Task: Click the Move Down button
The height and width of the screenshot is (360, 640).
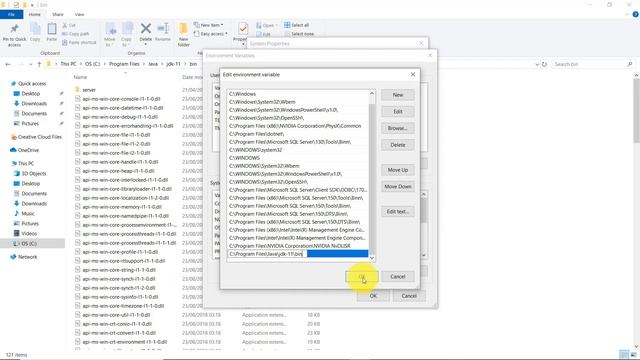Action: coord(398,187)
